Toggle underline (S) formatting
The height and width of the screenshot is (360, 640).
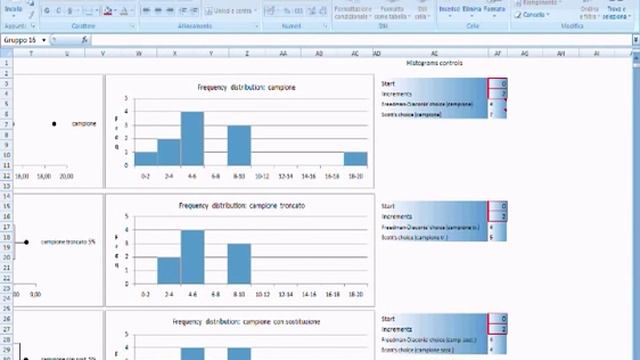[x=70, y=11]
